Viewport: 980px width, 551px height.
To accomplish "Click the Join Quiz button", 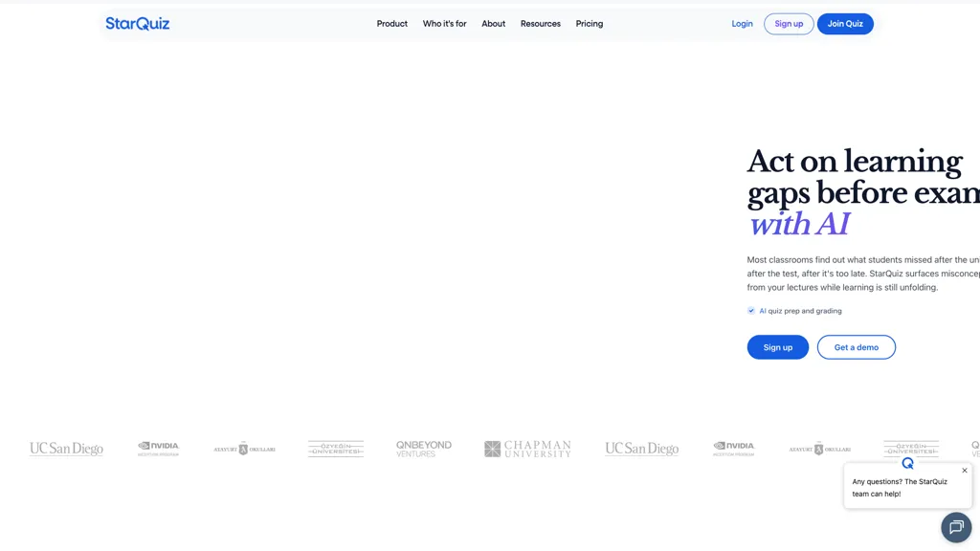I will [x=845, y=24].
